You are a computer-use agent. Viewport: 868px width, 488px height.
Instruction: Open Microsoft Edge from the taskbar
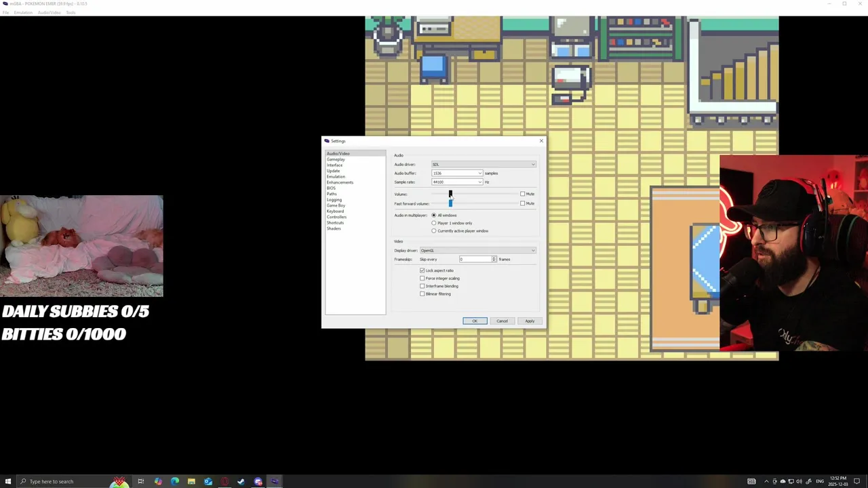pyautogui.click(x=175, y=481)
